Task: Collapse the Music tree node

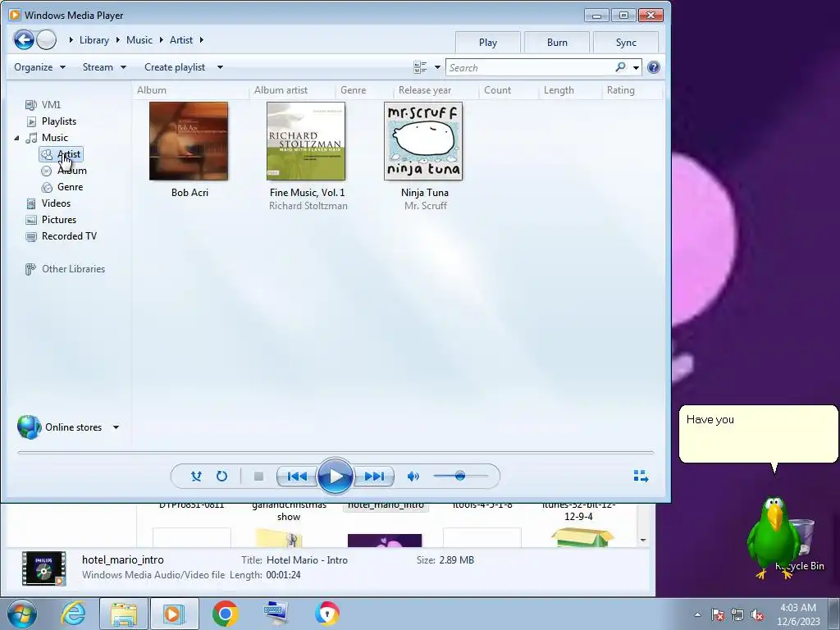Action: [16, 138]
